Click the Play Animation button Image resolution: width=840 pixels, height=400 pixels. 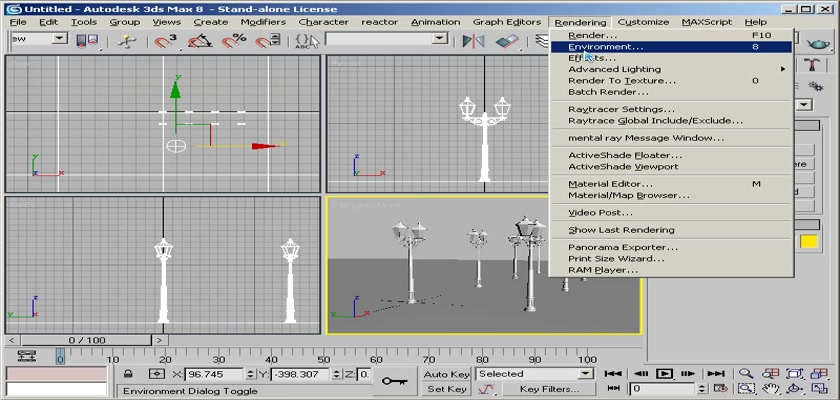click(x=664, y=374)
